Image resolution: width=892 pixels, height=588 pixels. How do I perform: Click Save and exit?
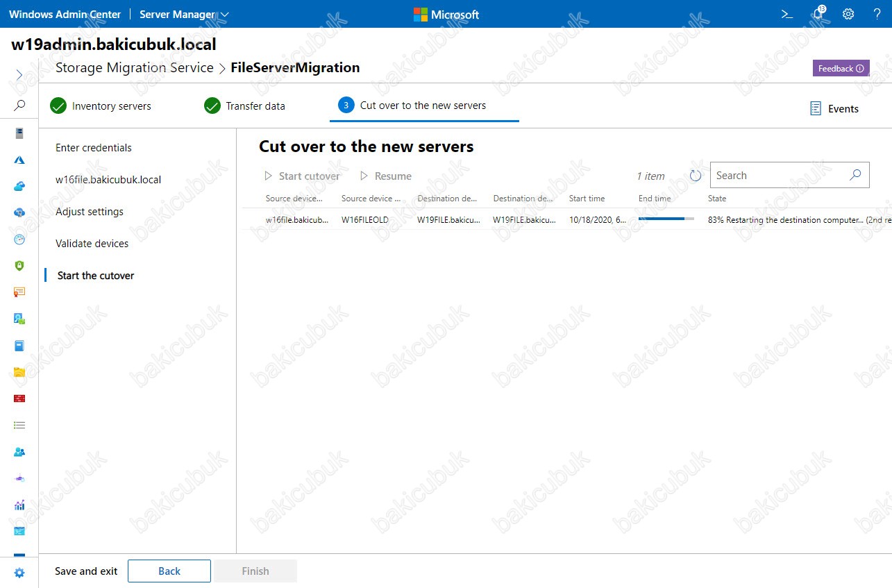point(86,571)
